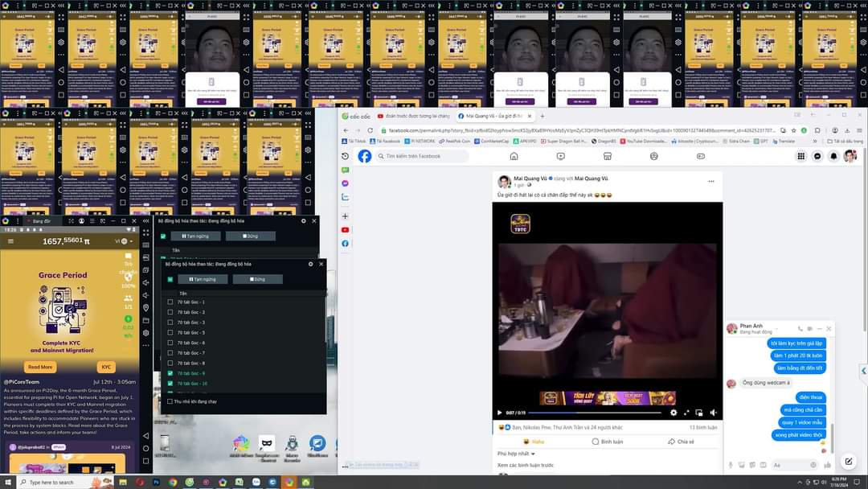Click 'Xem các bình luận trước' link
Viewport: 868px width, 489px height.
(x=526, y=465)
